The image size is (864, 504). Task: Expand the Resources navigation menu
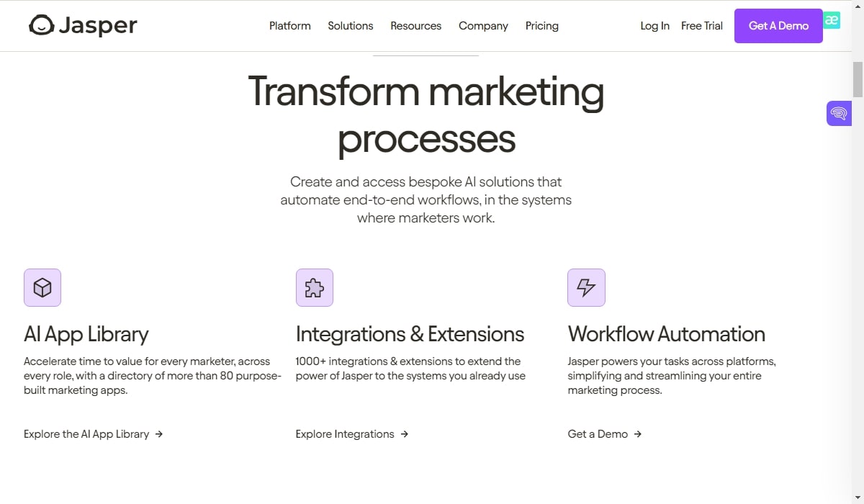(416, 26)
